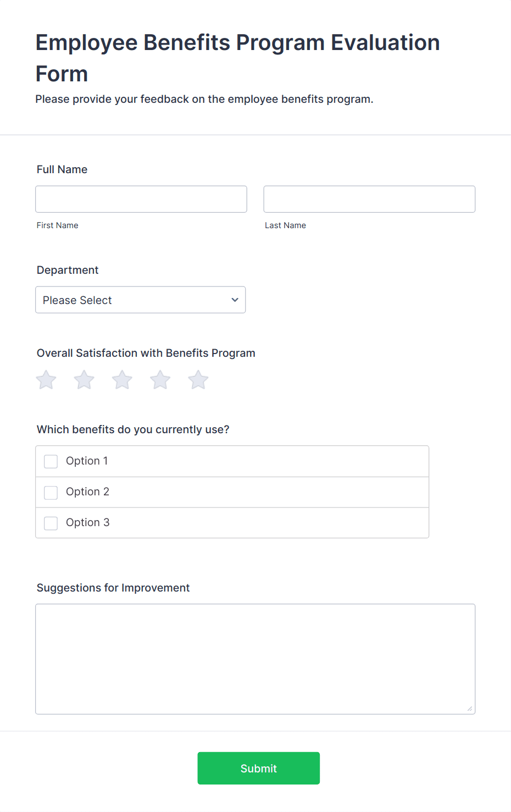Submit the evaluation form
This screenshot has height=812, width=511.
click(x=258, y=768)
